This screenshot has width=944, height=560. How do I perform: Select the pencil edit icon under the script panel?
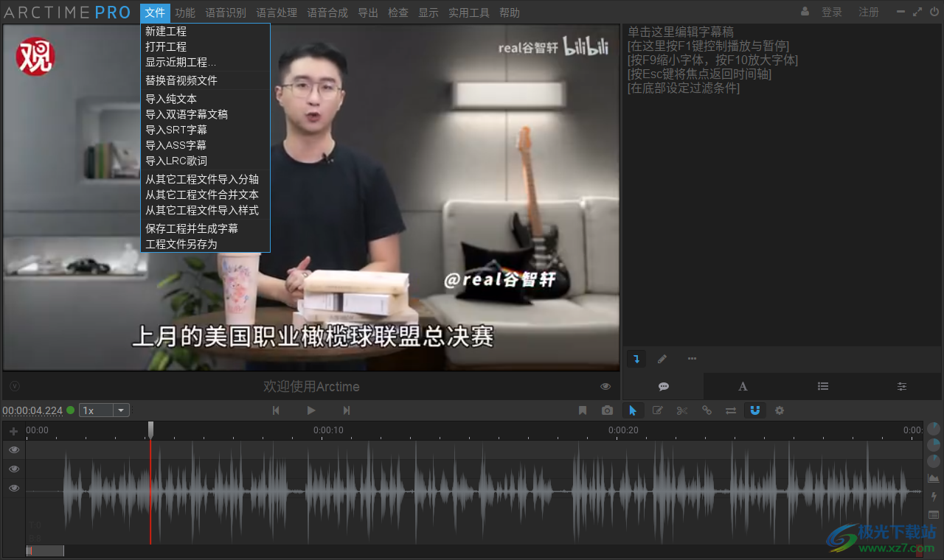(662, 359)
